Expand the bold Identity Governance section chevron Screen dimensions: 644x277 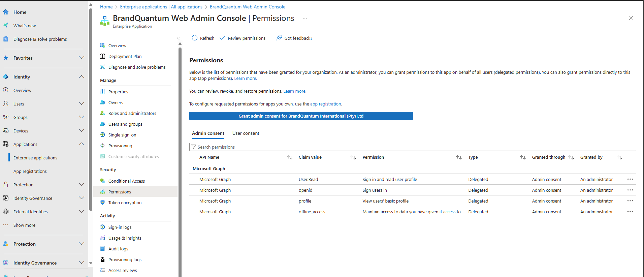coord(82,263)
